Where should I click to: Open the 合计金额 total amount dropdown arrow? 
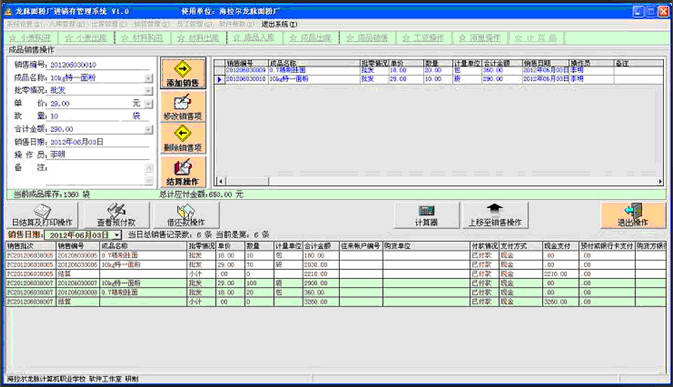[148, 129]
